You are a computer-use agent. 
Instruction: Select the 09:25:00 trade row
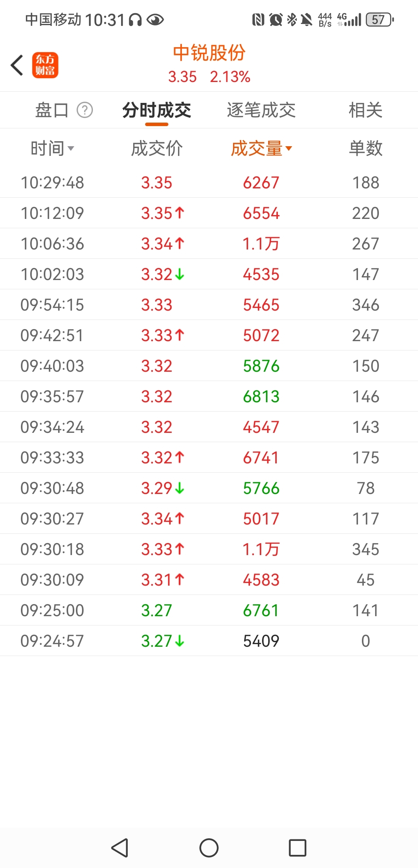(209, 610)
